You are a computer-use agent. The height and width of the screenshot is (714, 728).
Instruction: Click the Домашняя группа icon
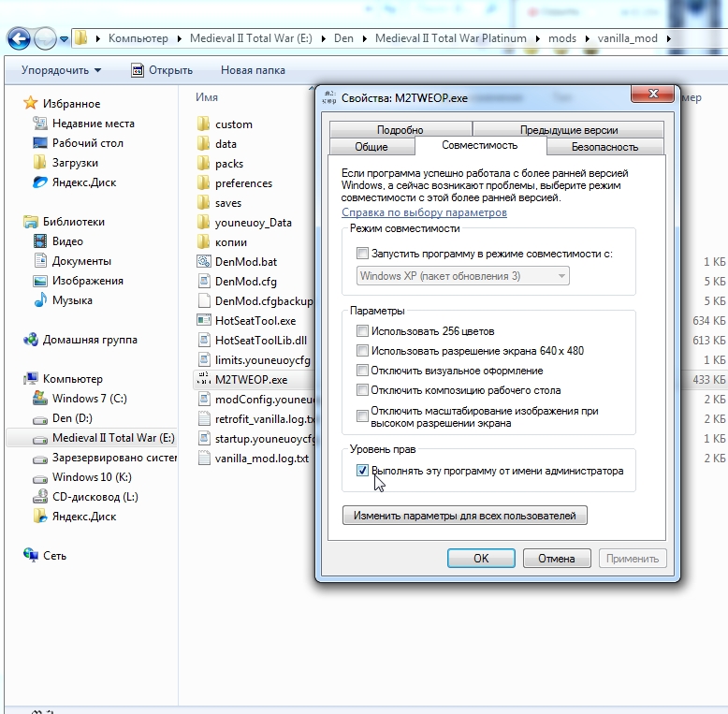click(x=31, y=340)
